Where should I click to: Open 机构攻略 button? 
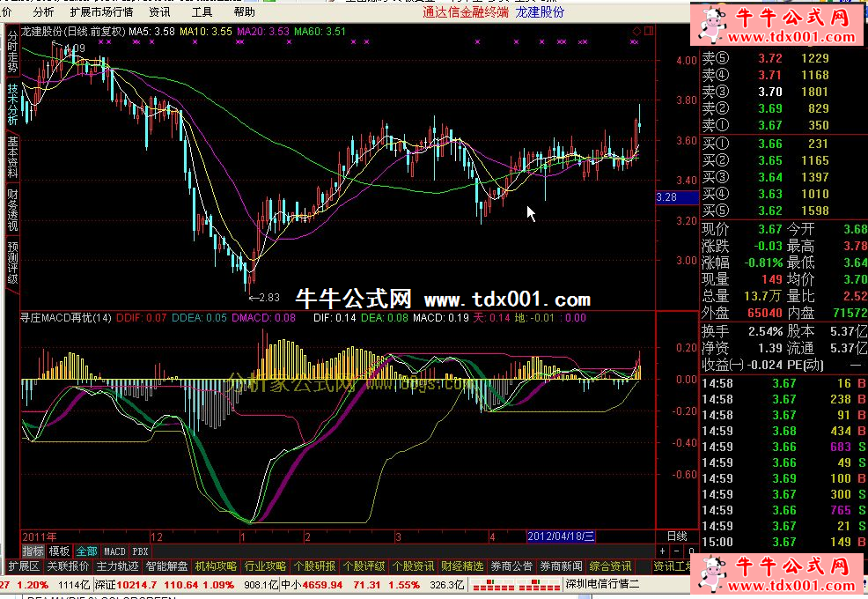click(x=216, y=566)
